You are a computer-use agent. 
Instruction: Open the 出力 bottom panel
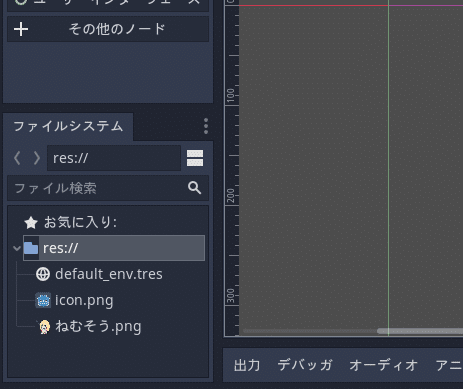[247, 366]
